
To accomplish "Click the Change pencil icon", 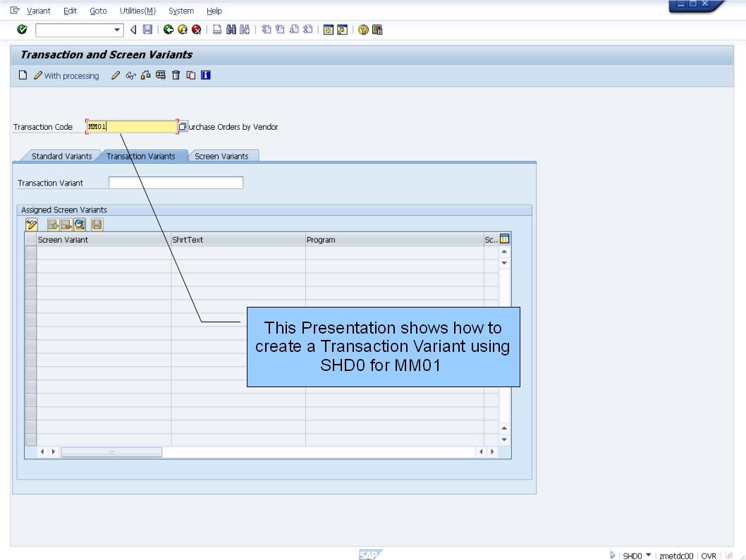I will click(x=115, y=75).
